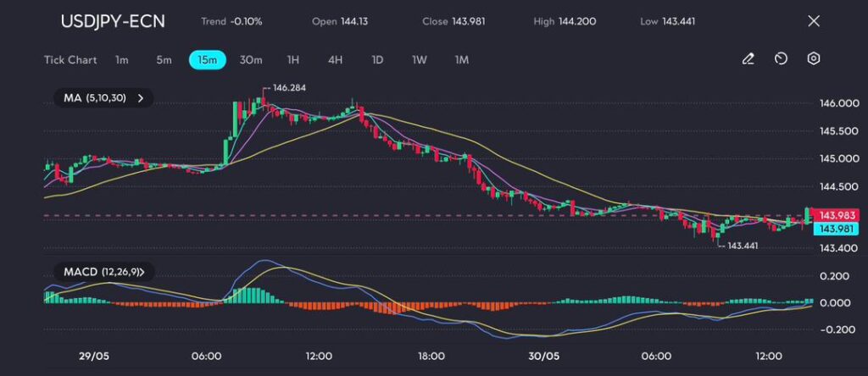
Task: Select the active 15m timeframe
Action: coord(207,60)
